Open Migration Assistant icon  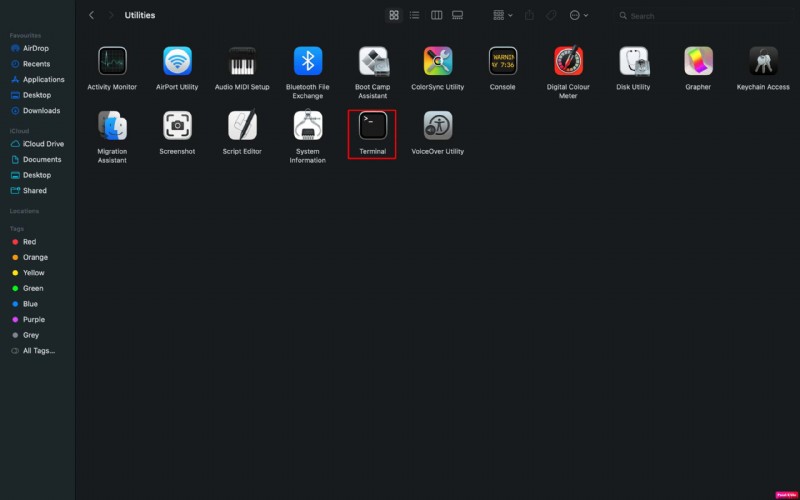[112, 125]
